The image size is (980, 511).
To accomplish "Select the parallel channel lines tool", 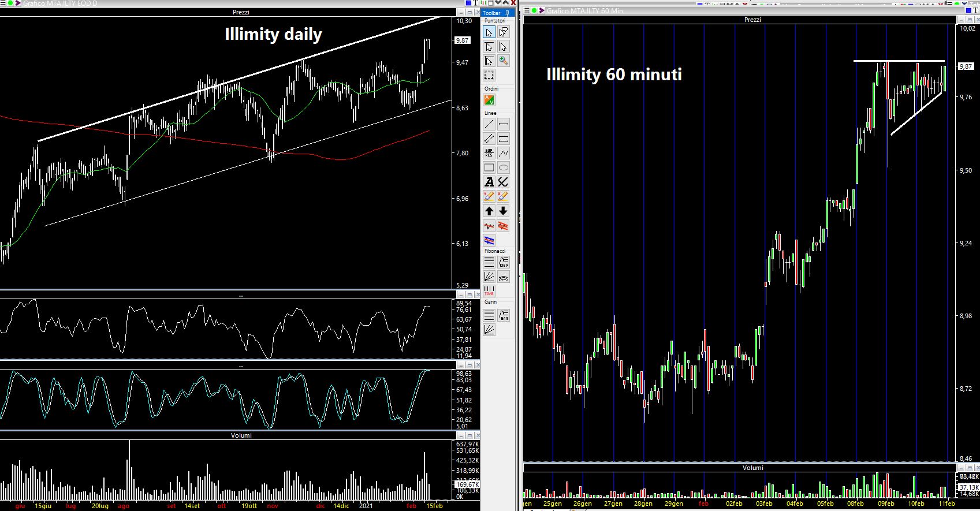I will 489,139.
